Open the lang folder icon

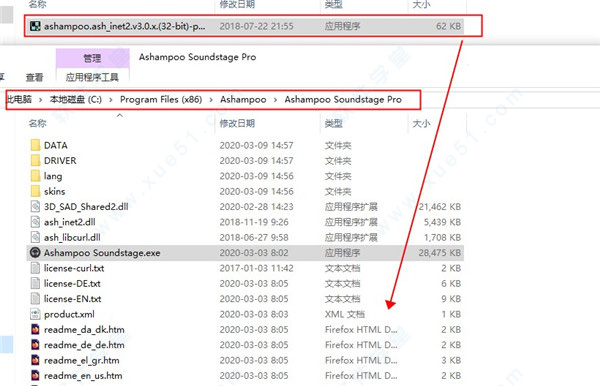[x=35, y=176]
